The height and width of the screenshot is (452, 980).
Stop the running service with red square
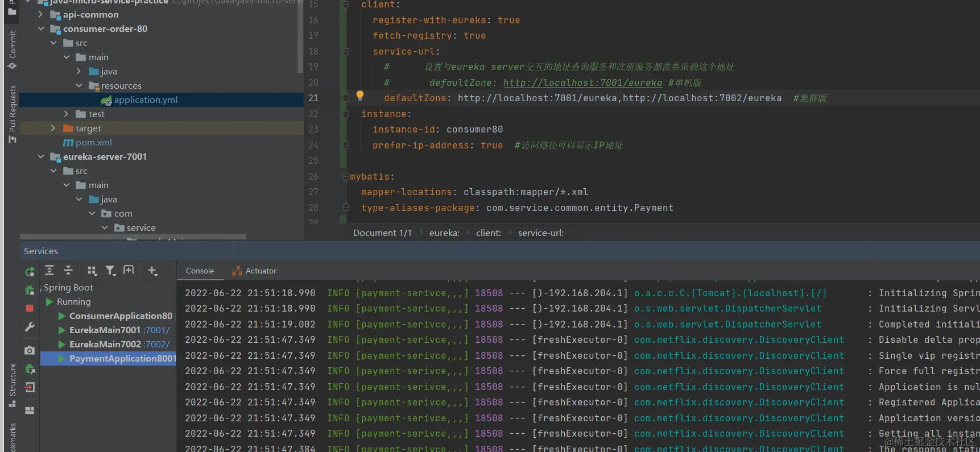tap(30, 308)
